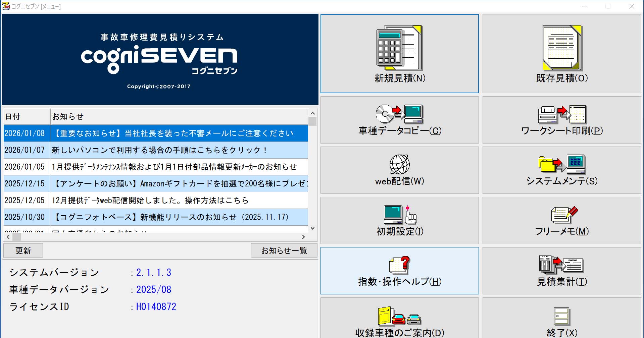The height and width of the screenshot is (338, 644).
Task: Launch vehicle data copy (車種データコピー)
Action: 399,120
